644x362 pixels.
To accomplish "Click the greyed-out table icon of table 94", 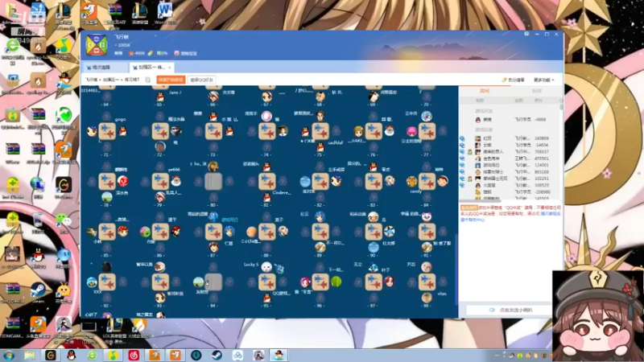I will (x=213, y=282).
